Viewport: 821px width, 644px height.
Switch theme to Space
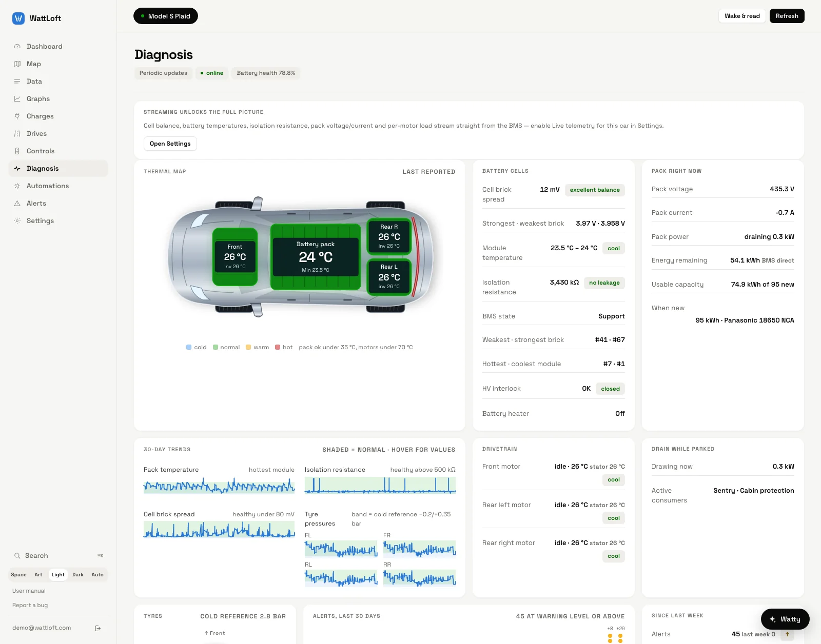(18, 575)
